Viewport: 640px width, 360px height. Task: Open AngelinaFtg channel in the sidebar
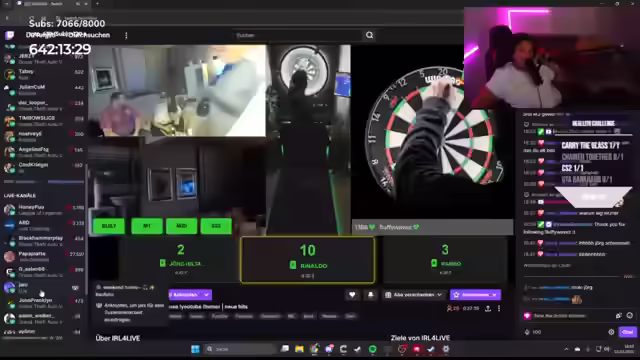point(44,152)
